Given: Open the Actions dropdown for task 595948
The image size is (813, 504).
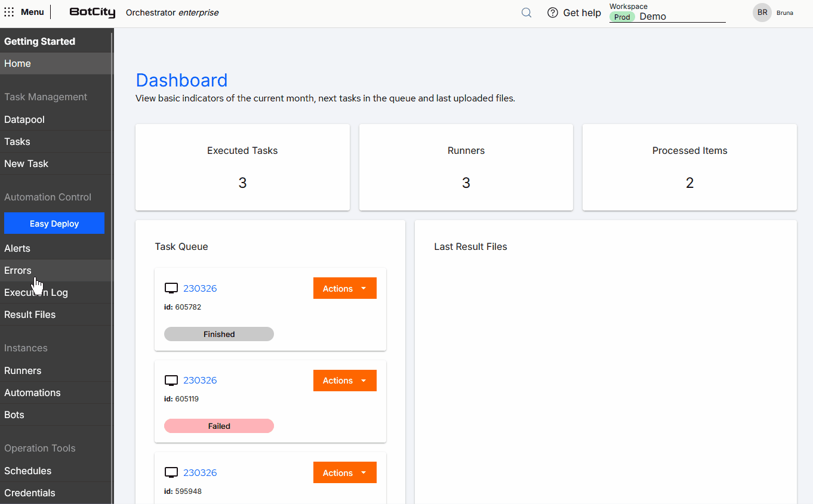Looking at the screenshot, I should click(344, 472).
